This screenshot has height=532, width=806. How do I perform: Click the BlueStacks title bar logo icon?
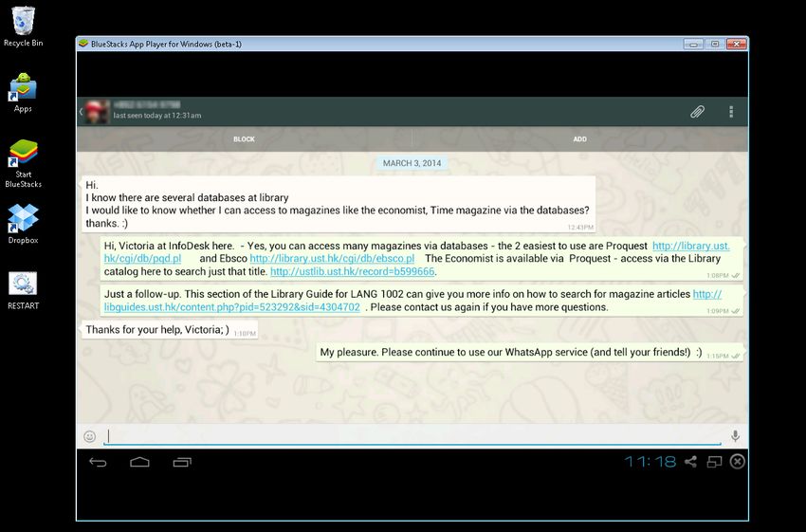click(x=83, y=44)
